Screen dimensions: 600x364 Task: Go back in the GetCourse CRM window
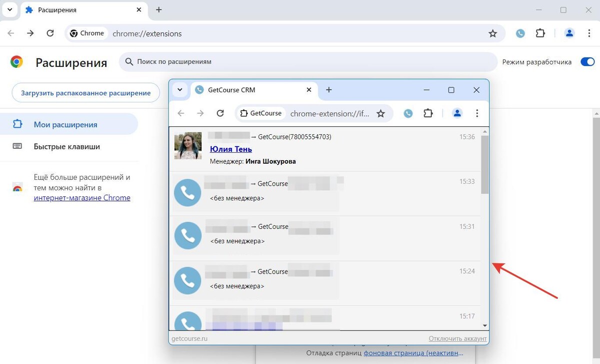point(181,113)
